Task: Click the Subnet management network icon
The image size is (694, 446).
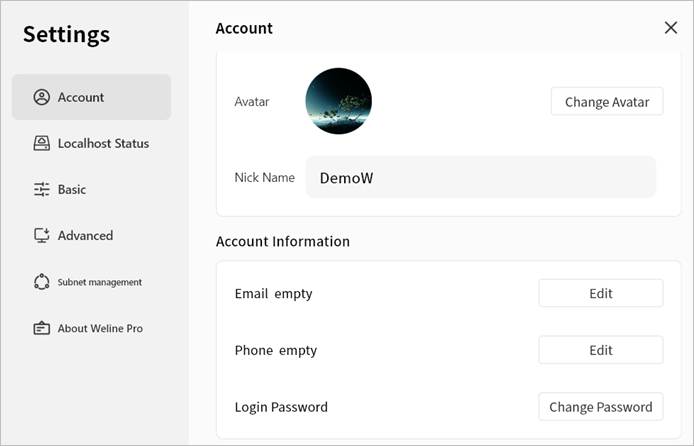Action: pos(41,282)
